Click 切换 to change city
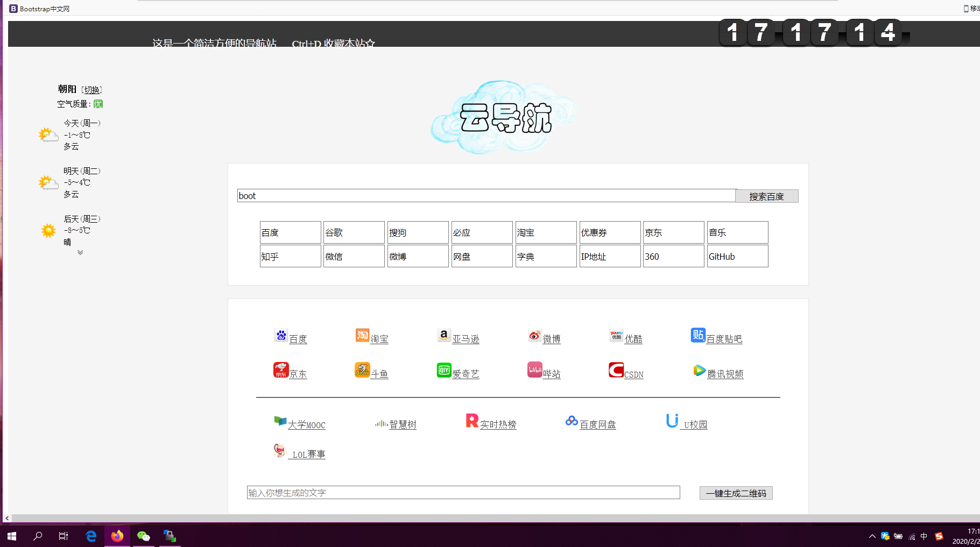 92,90
